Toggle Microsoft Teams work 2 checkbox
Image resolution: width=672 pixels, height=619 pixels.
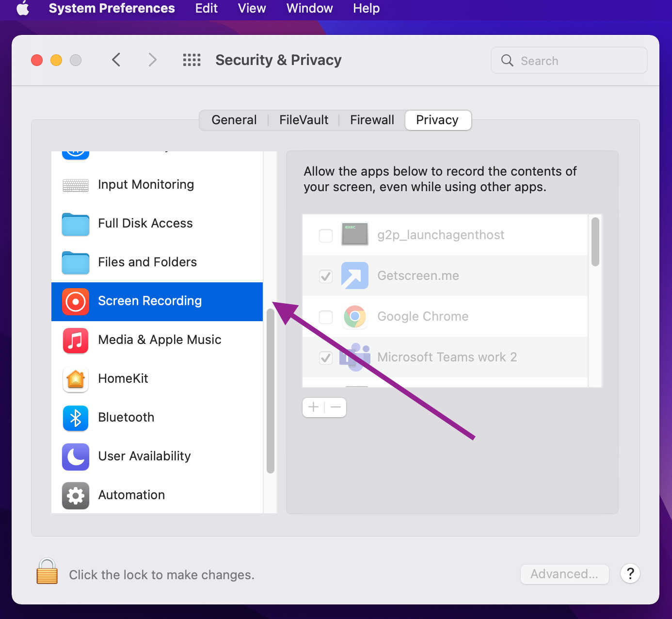[x=326, y=358]
